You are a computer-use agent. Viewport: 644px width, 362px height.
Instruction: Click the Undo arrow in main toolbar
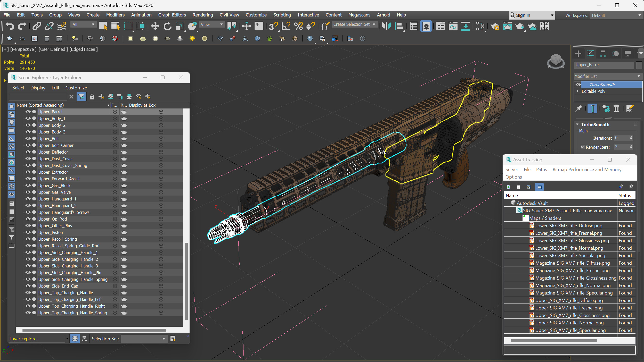(10, 26)
